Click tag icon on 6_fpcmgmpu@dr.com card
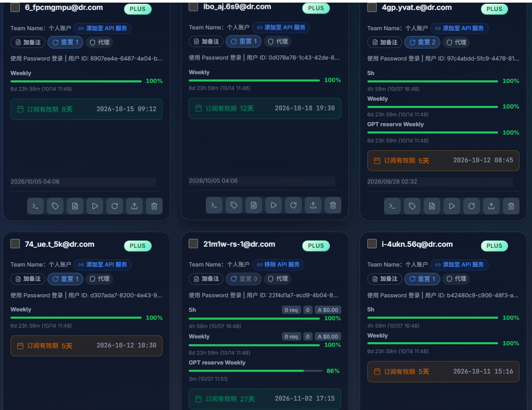The height and width of the screenshot is (410, 532). (x=55, y=206)
